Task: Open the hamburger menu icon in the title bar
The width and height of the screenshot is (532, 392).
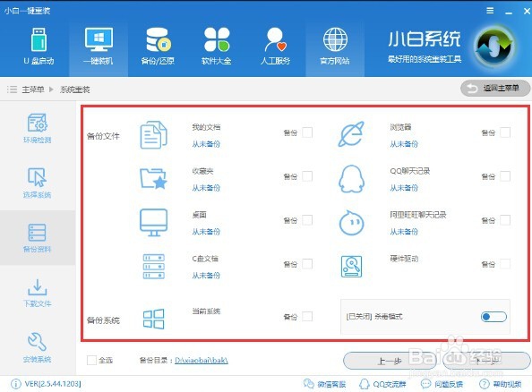Action: click(490, 11)
